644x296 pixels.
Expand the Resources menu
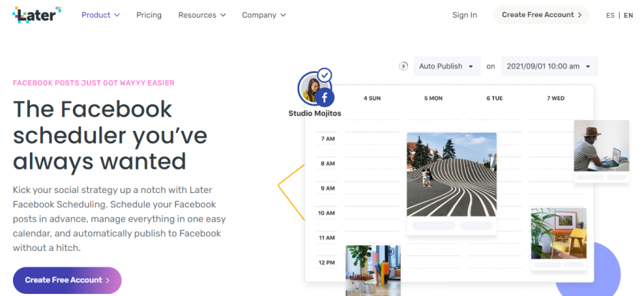[202, 15]
